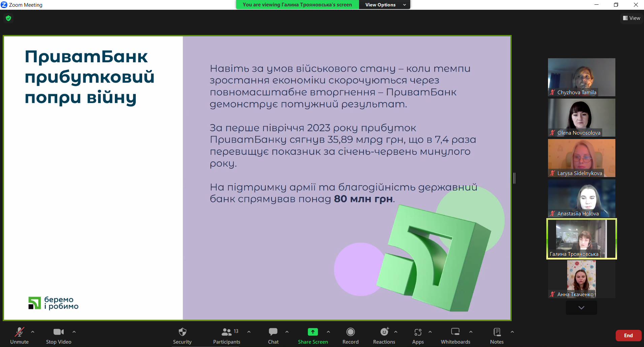The width and height of the screenshot is (644, 347).
Task: Expand Reactions options arrow
Action: (x=396, y=332)
